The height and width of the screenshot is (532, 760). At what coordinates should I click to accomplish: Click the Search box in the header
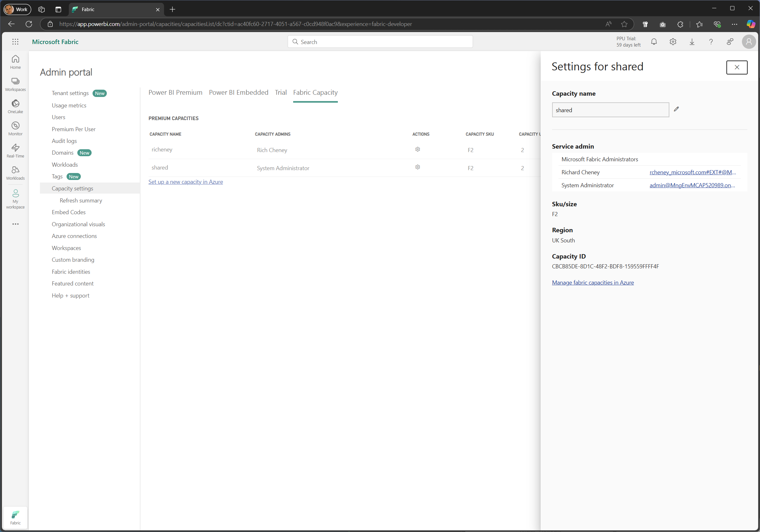tap(380, 42)
